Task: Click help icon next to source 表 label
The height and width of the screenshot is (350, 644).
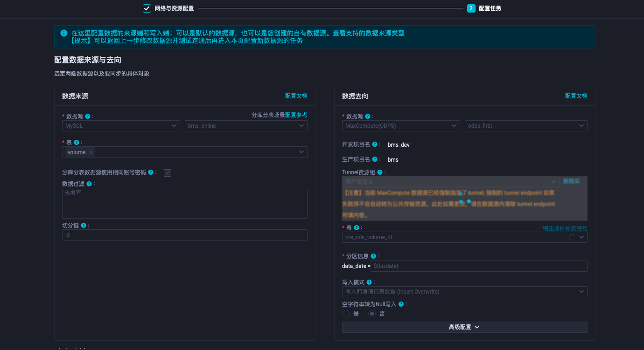Action: tap(77, 143)
